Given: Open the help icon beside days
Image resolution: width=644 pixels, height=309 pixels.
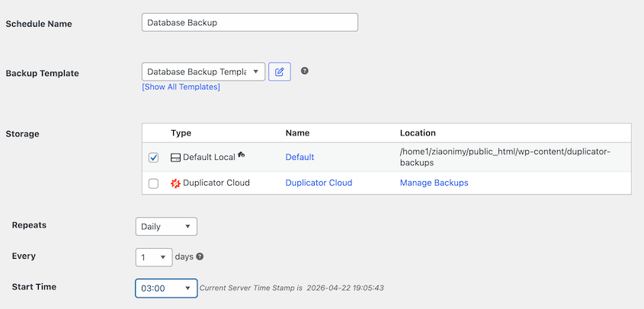Looking at the screenshot, I should (200, 257).
